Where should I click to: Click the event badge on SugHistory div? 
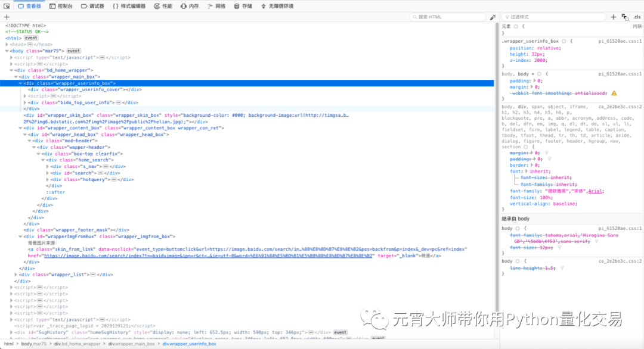[340, 332]
